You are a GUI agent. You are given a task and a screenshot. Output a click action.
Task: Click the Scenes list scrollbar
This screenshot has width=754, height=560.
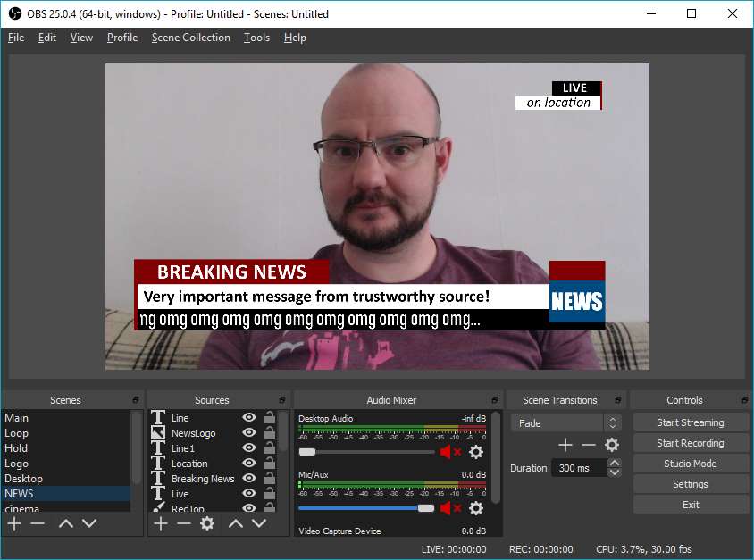coord(137,447)
